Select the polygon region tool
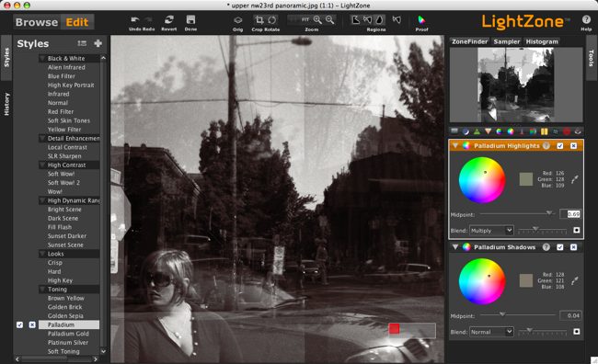Viewport: 598px width, 364px height. (x=355, y=20)
